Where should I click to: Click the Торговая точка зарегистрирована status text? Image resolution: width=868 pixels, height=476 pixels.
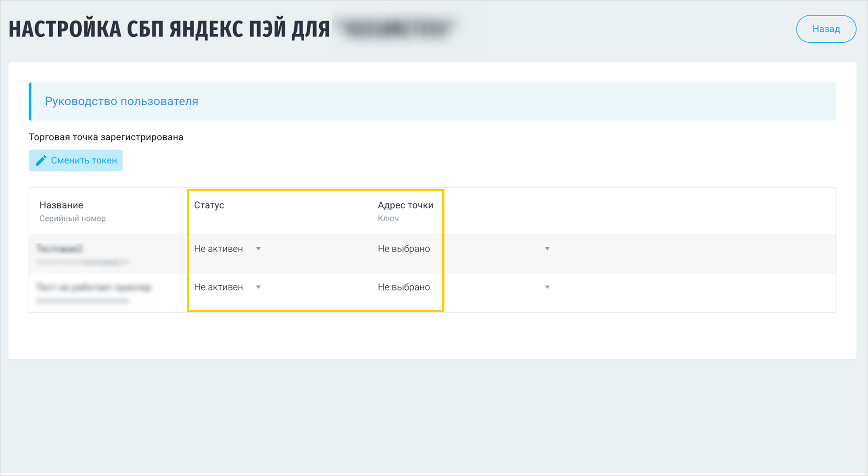[106, 137]
